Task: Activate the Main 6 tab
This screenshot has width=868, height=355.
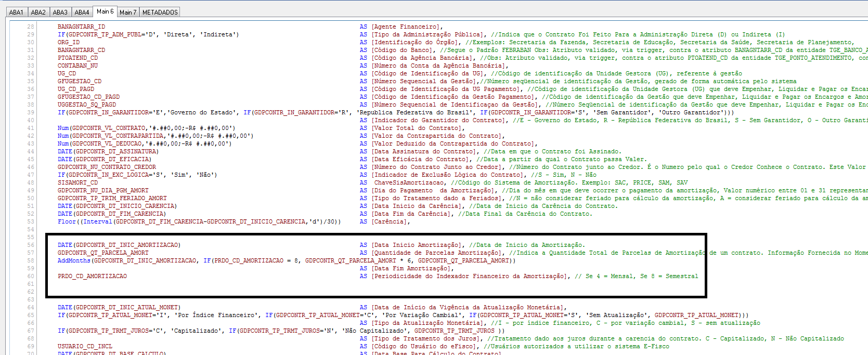Action: [105, 11]
